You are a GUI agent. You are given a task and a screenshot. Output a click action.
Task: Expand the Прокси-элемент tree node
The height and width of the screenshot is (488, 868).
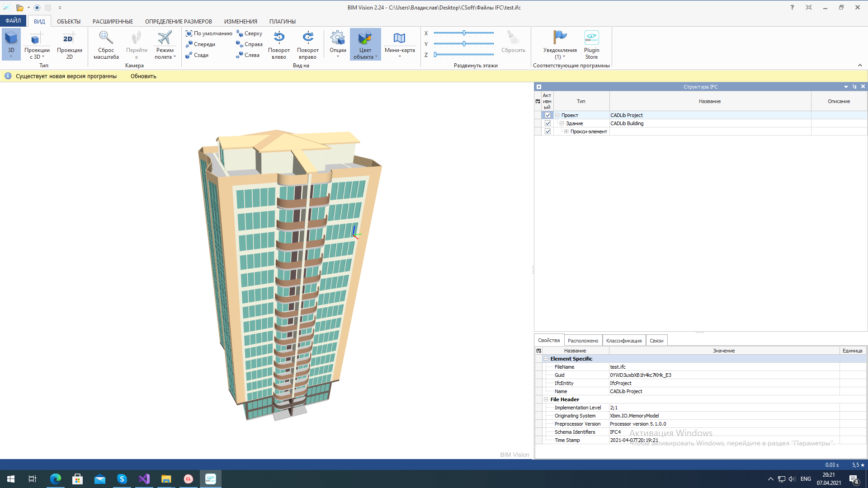(566, 131)
